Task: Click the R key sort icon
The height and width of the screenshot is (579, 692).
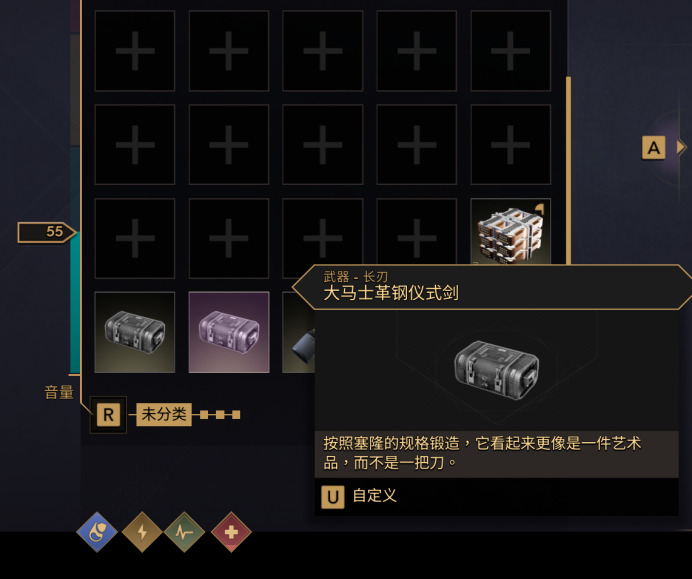Action: pyautogui.click(x=108, y=415)
